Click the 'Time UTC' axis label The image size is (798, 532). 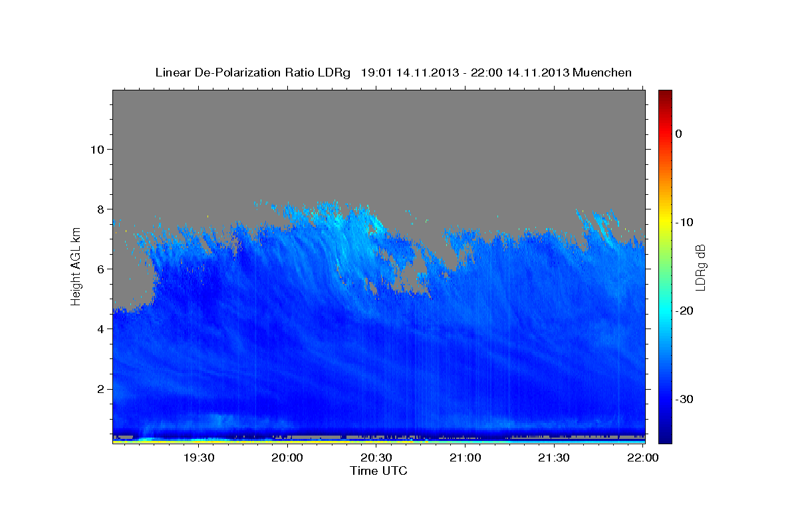point(378,471)
